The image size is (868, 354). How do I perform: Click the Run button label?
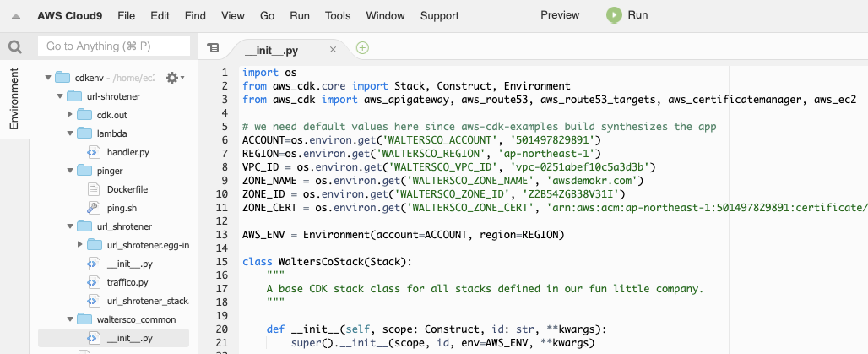(x=637, y=15)
